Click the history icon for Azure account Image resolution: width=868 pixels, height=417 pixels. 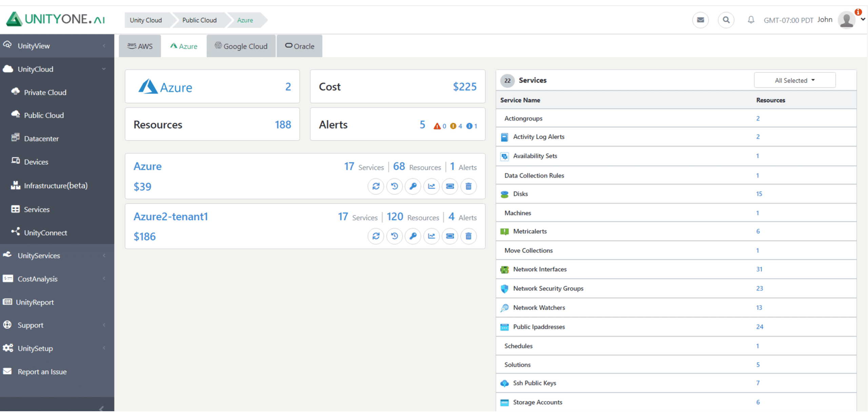(394, 186)
